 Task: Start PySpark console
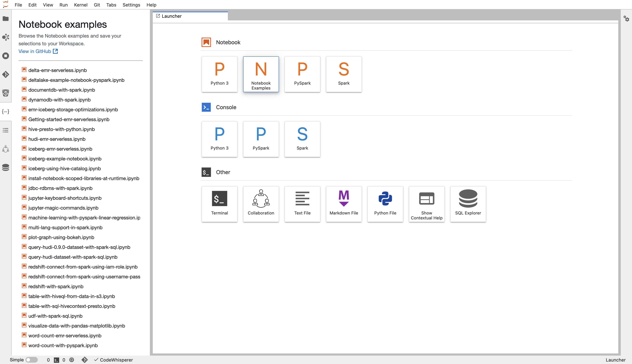pos(261,139)
